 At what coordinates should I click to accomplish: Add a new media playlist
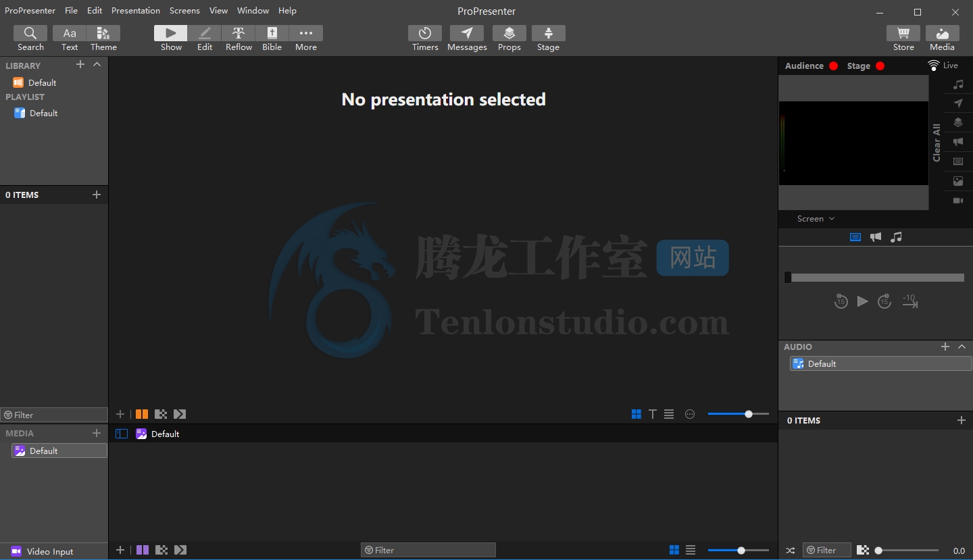coord(97,433)
